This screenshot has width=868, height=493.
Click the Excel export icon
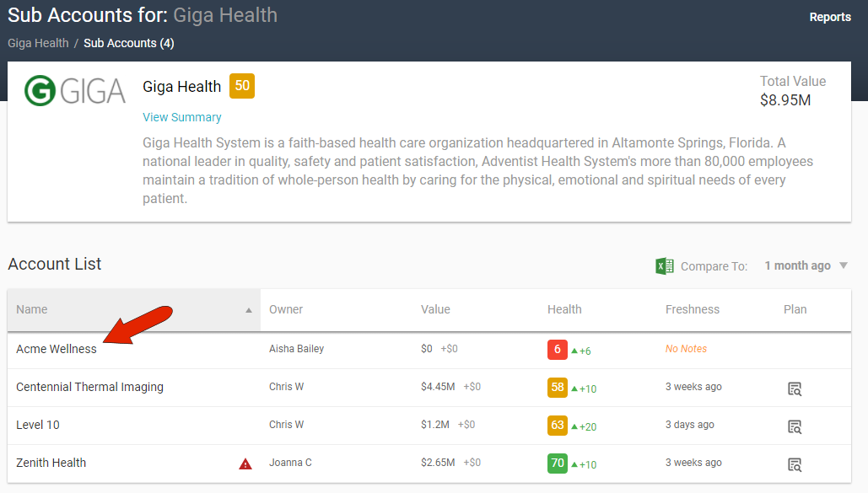[665, 266]
